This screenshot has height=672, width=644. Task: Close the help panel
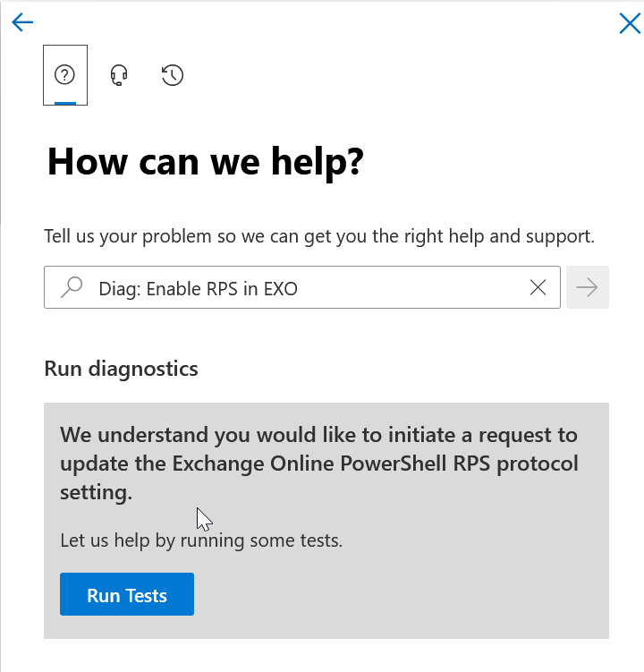tap(630, 23)
